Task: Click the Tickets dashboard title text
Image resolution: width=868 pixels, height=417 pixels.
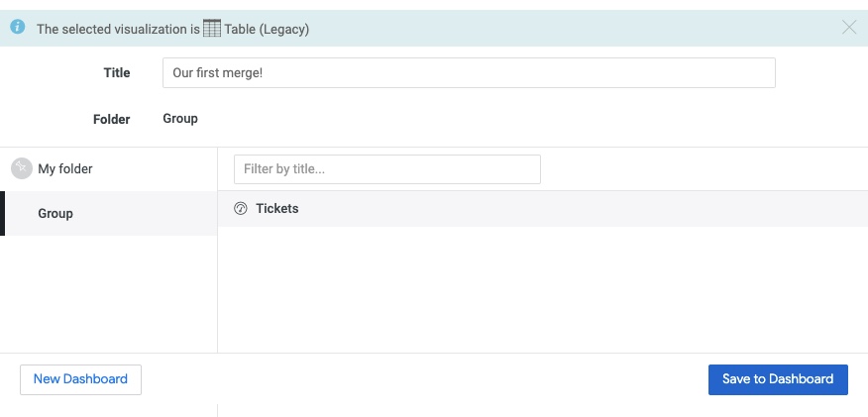Action: [276, 209]
